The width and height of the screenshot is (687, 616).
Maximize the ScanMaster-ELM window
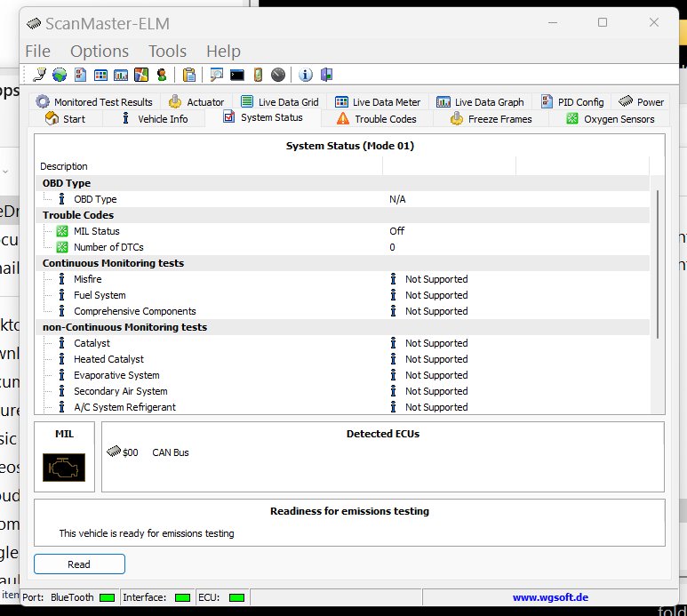tap(603, 22)
